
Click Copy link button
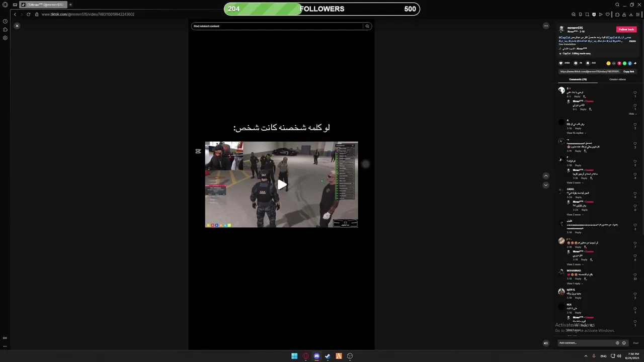click(x=629, y=71)
